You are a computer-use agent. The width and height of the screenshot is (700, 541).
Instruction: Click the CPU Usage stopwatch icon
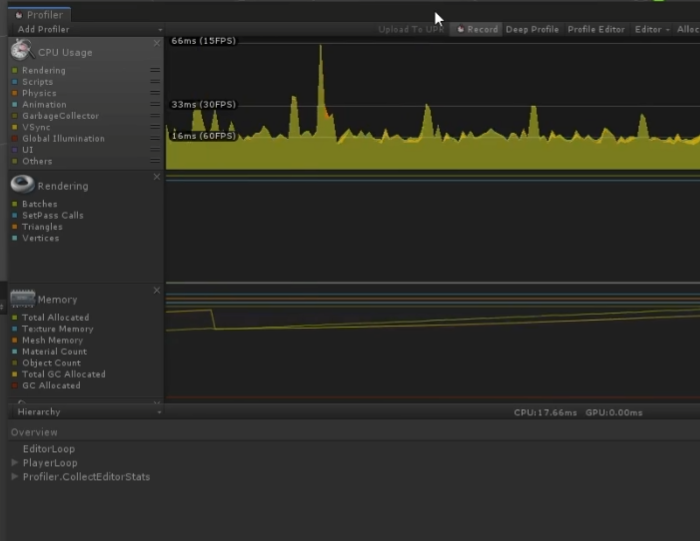21,50
